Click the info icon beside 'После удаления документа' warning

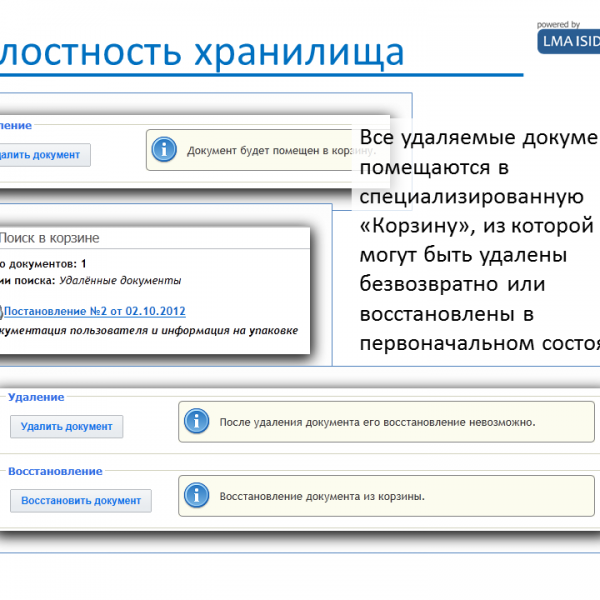pos(198,422)
